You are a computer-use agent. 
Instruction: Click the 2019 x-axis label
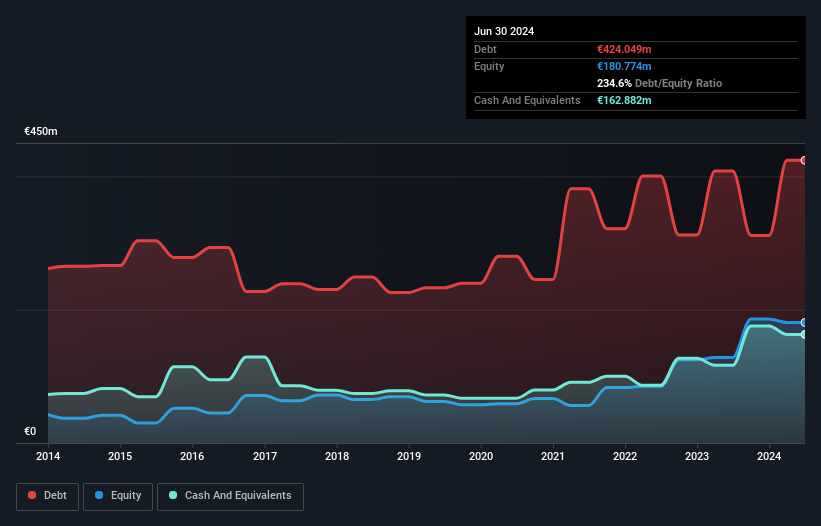point(409,456)
